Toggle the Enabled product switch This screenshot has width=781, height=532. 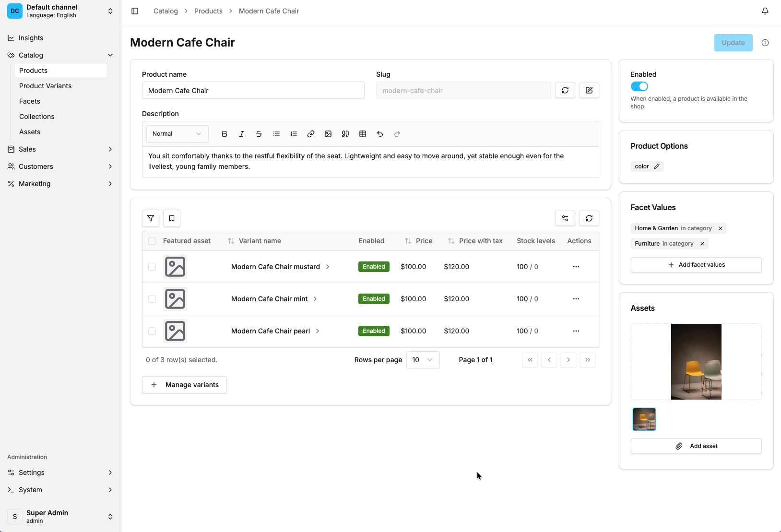pyautogui.click(x=639, y=86)
